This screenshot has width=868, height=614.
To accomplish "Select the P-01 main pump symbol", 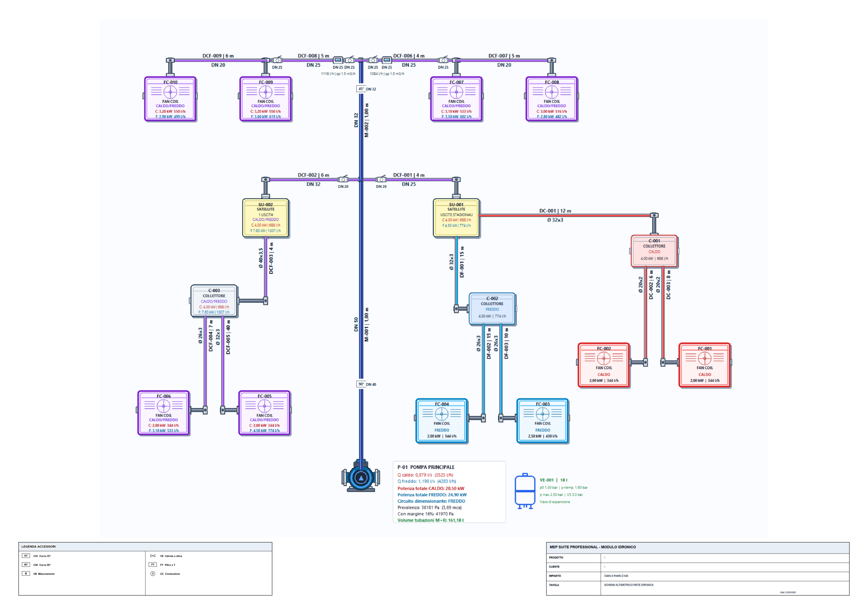I will (x=361, y=476).
